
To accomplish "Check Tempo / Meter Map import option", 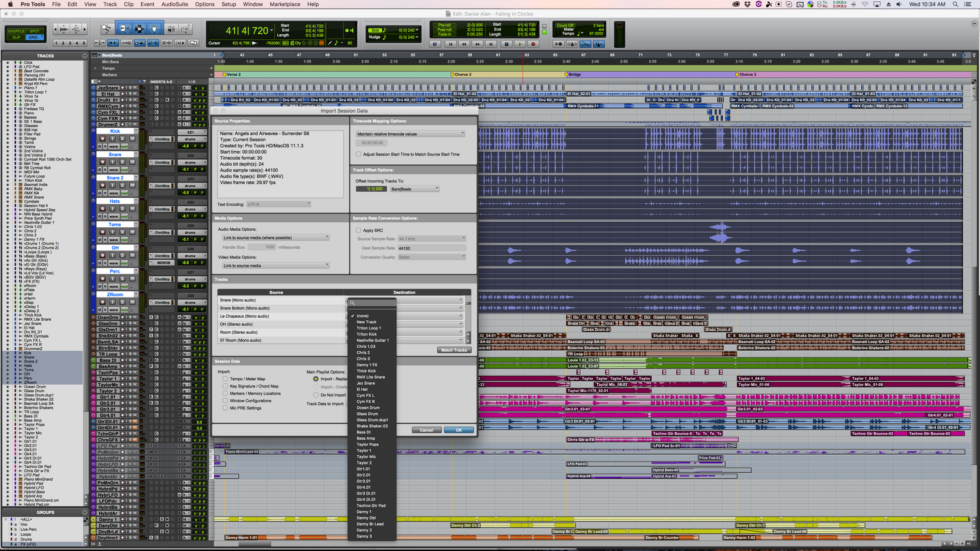I will tap(225, 379).
